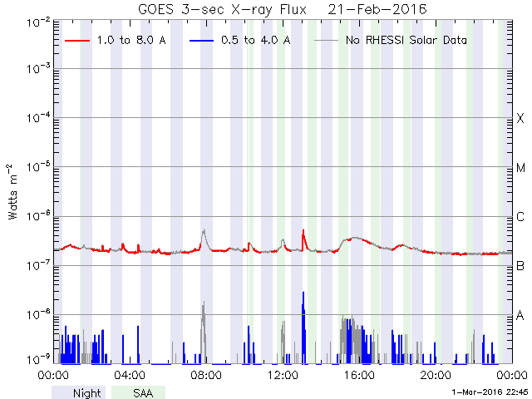Click the 04:00 time axis label
Screen dimensions: 532x399
tap(130, 376)
